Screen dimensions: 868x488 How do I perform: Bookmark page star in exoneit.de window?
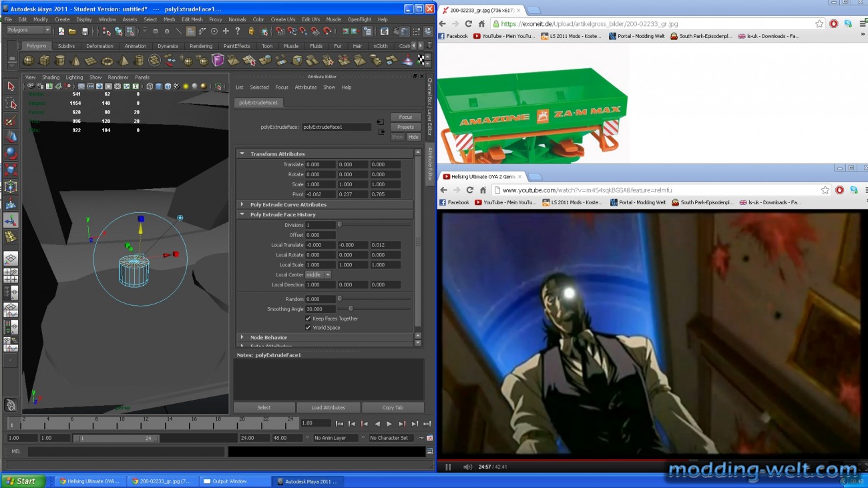pyautogui.click(x=819, y=23)
